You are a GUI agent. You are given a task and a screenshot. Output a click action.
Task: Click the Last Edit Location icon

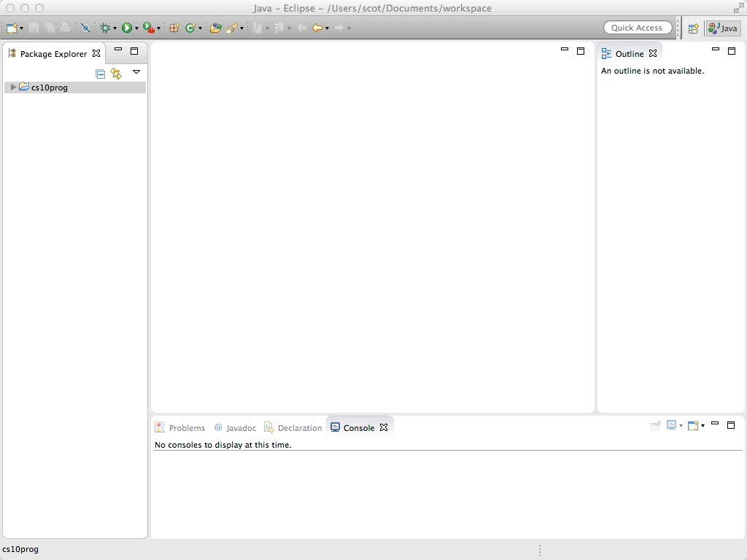click(301, 28)
